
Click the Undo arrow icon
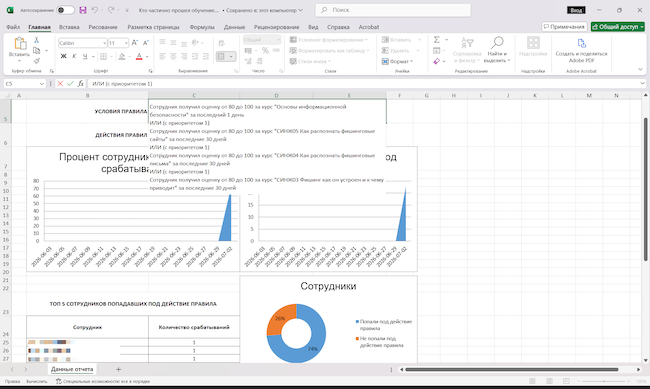[x=95, y=10]
